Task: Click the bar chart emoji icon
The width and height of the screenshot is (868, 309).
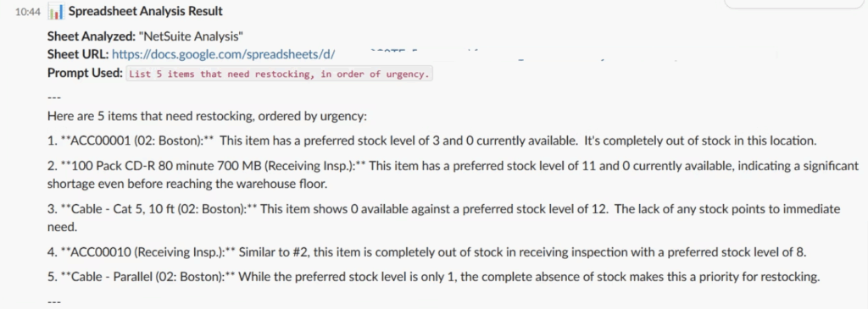Action: click(x=57, y=12)
